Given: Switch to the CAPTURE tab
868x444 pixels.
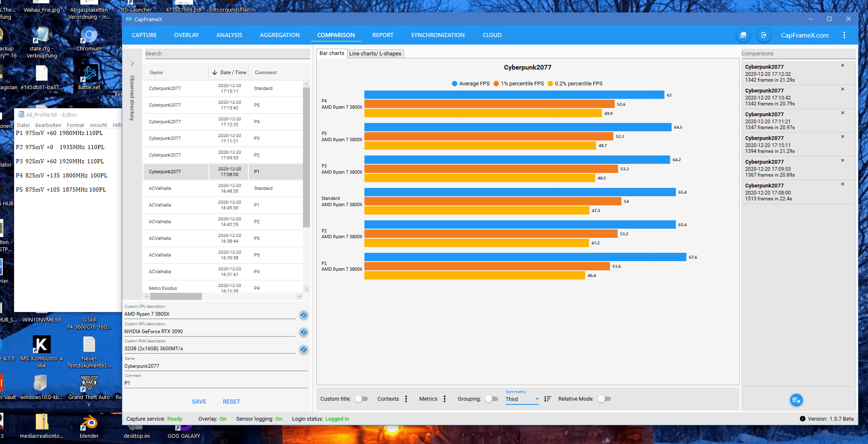Looking at the screenshot, I should pyautogui.click(x=144, y=35).
